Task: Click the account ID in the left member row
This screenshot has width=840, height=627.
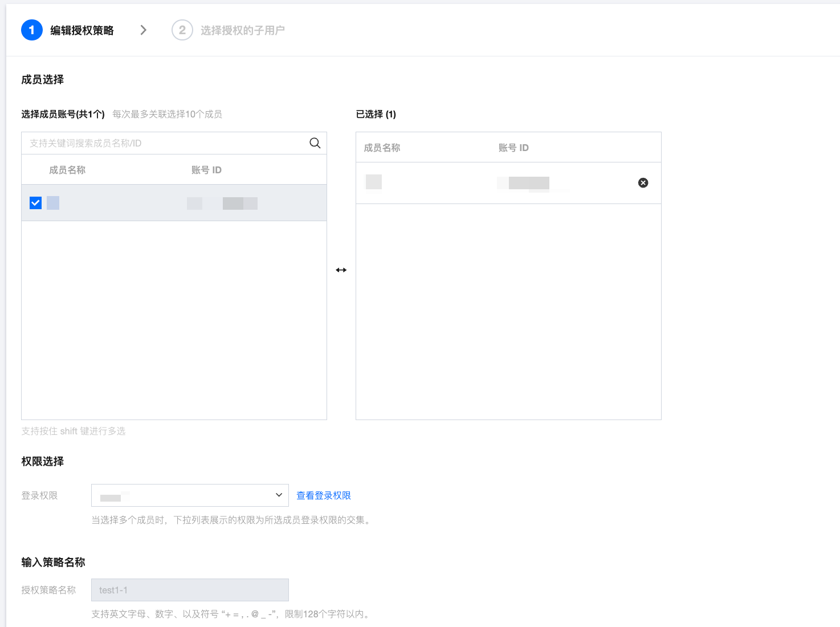Action: [222, 203]
